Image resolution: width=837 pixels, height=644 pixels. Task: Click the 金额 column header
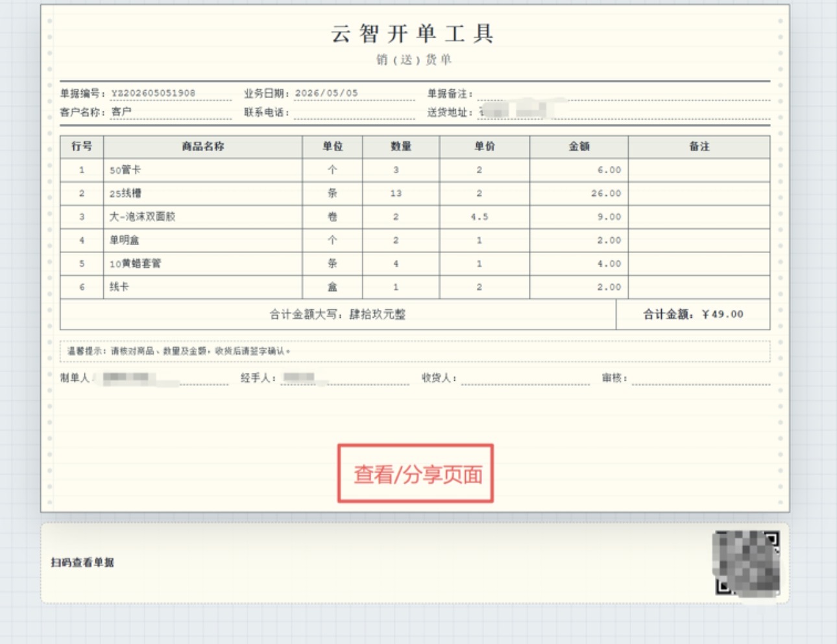(579, 147)
